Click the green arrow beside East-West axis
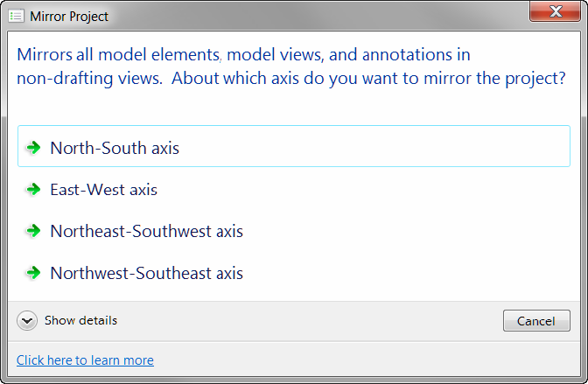 click(33, 189)
